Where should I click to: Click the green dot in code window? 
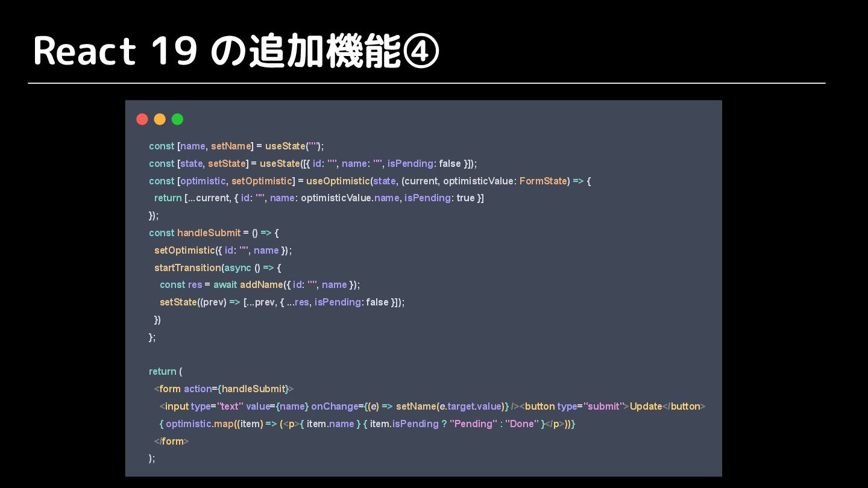[x=177, y=119]
